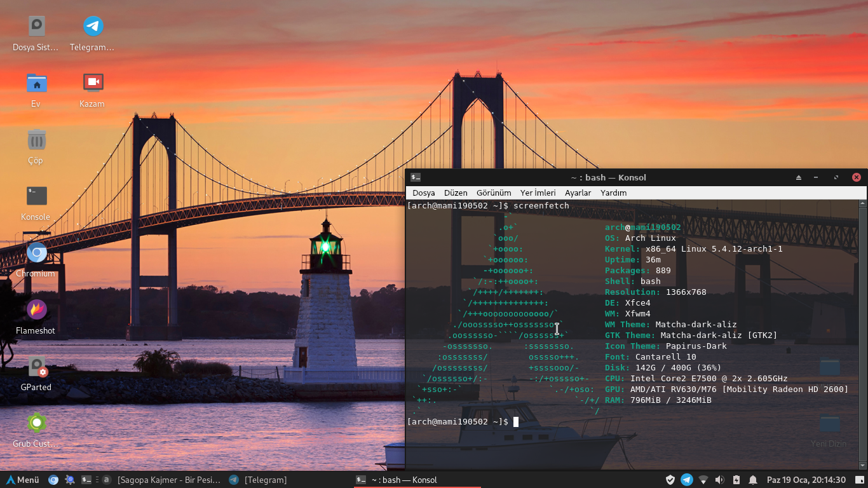Click the CPU Intel Core2 E7500 line
868x488 pixels.
[x=696, y=379]
